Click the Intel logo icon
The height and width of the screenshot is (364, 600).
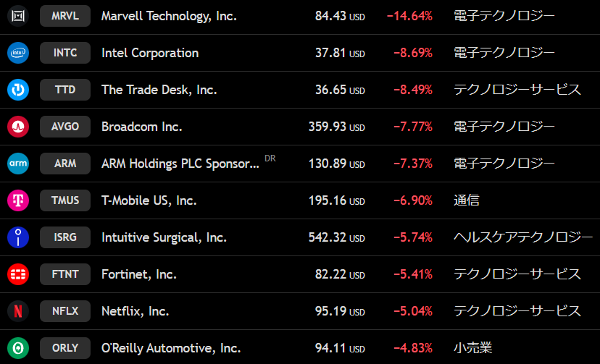point(18,53)
